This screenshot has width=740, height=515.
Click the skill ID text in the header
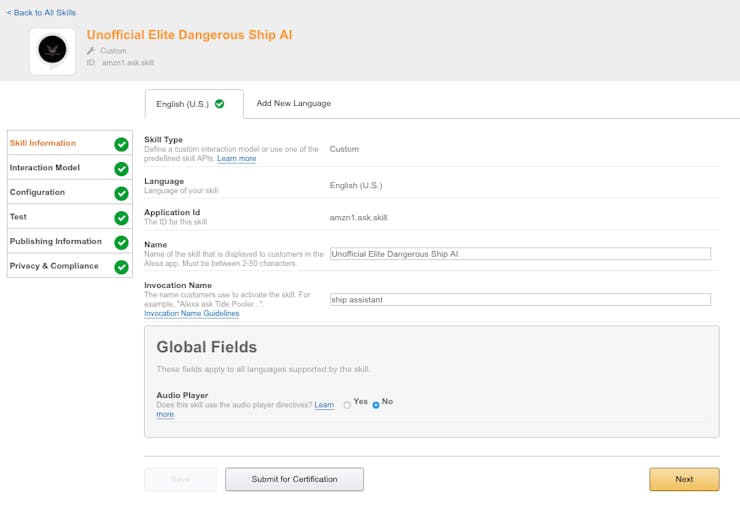pyautogui.click(x=120, y=62)
